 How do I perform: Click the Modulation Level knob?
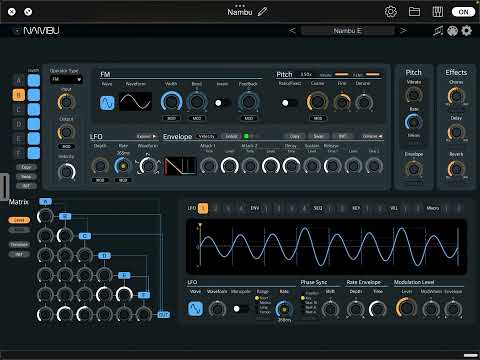tap(406, 308)
